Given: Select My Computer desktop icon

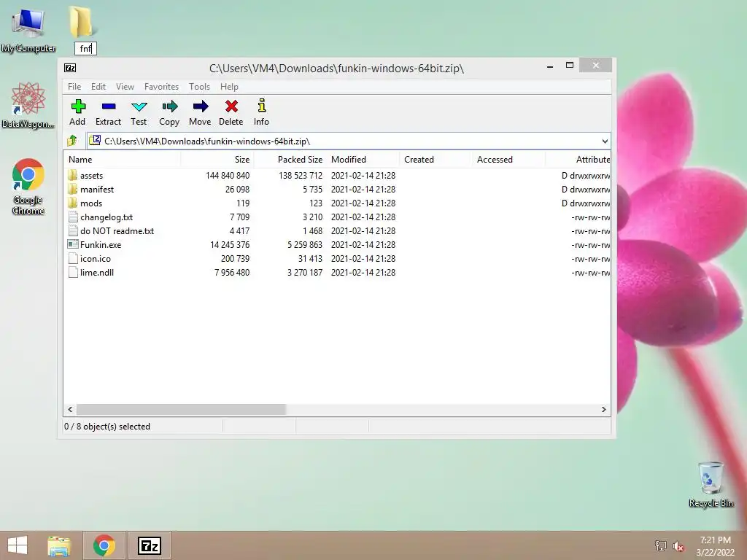Looking at the screenshot, I should click(x=28, y=30).
